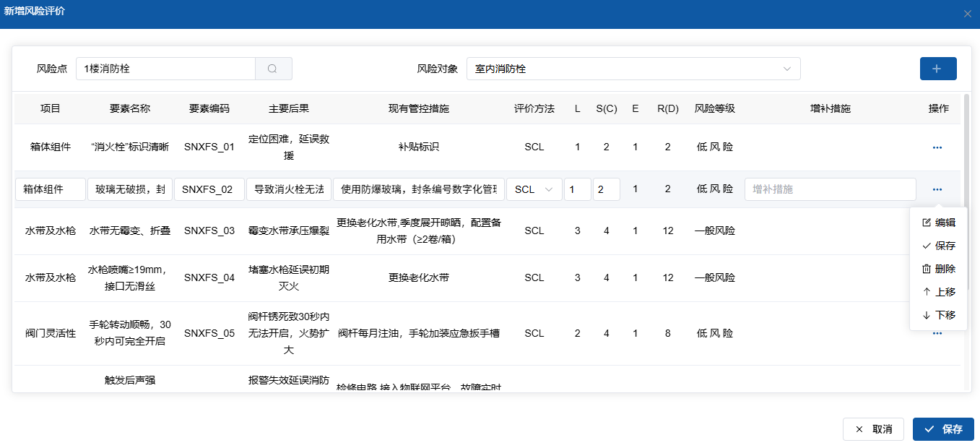Open the more options for SNXFS_02 row

click(x=937, y=189)
